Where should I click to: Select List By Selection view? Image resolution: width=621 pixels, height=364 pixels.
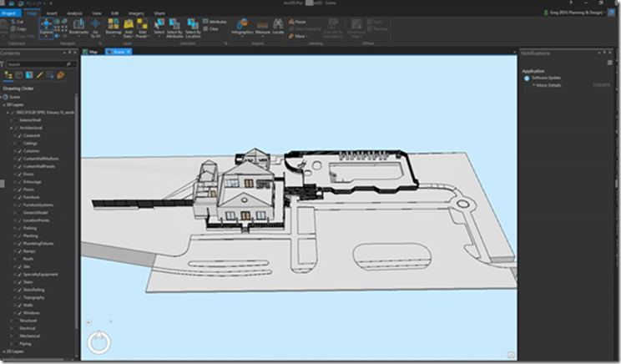click(29, 75)
